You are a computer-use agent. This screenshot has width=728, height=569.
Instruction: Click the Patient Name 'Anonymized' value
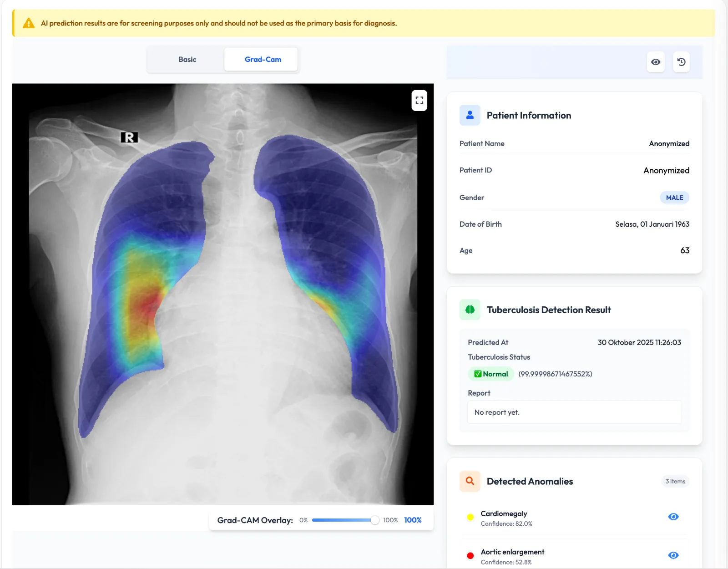[x=669, y=144]
